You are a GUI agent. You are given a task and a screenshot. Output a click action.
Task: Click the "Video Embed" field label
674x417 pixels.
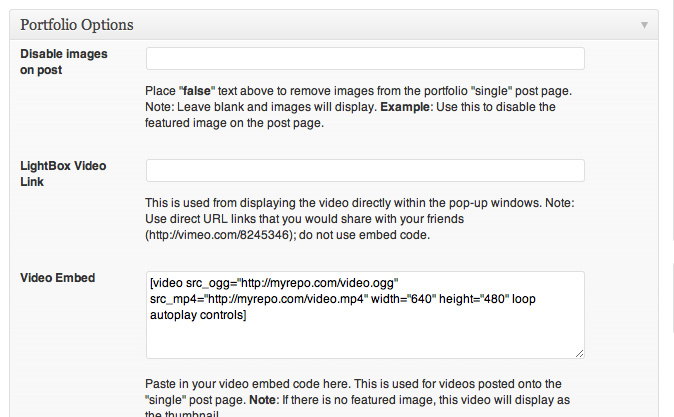click(57, 277)
